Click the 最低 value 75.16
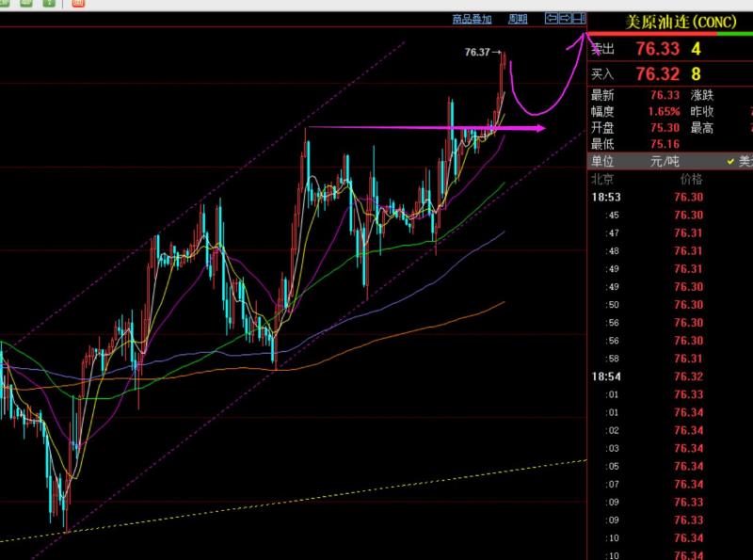This screenshot has height=560, width=753. [x=665, y=144]
